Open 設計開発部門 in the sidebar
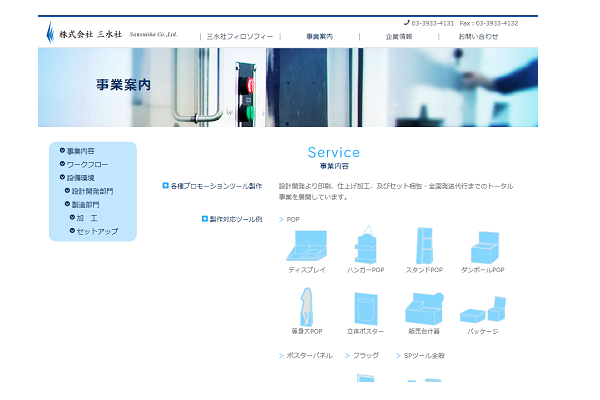Image resolution: width=600 pixels, height=400 pixels. pyautogui.click(x=92, y=191)
